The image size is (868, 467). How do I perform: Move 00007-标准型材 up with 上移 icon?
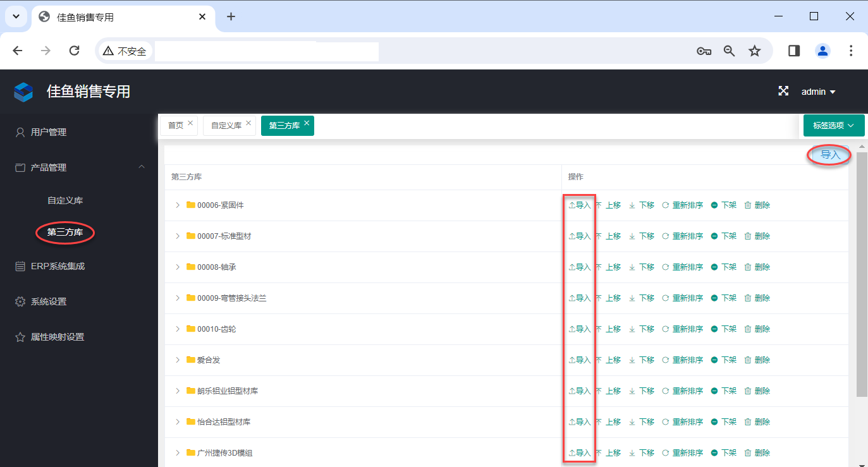point(608,236)
